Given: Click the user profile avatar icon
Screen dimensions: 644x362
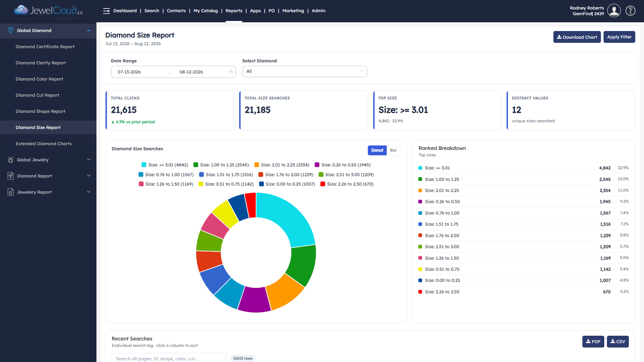Looking at the screenshot, I should coord(614,11).
